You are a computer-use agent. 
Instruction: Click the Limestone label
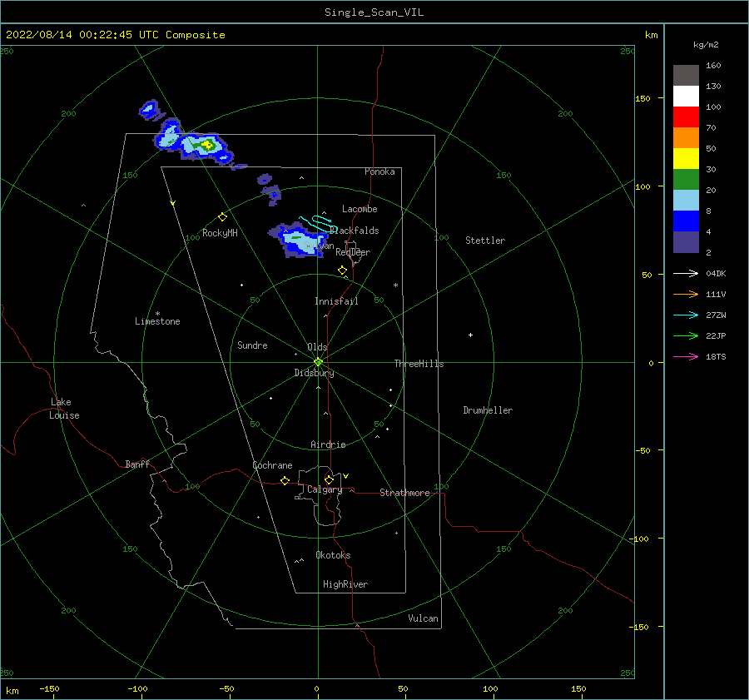(157, 321)
